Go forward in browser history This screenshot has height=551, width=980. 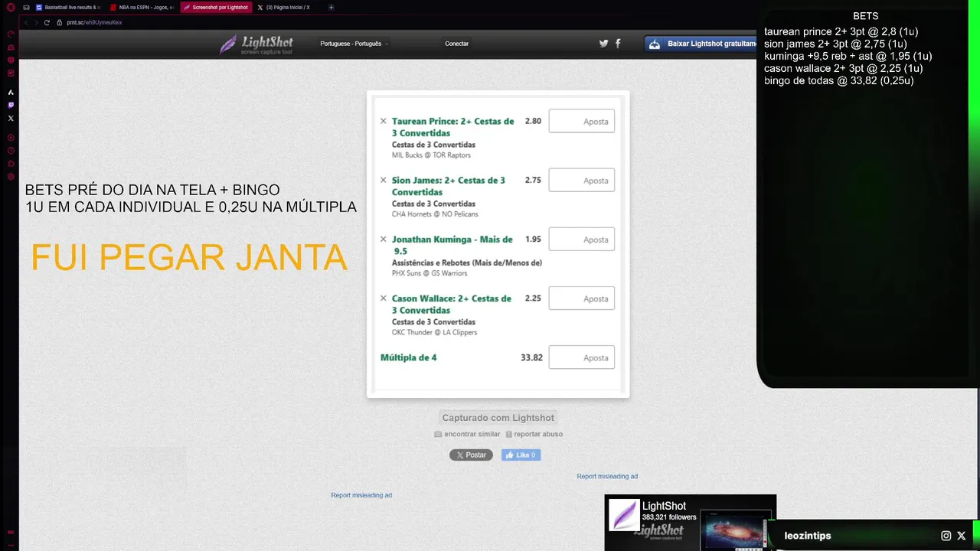pyautogui.click(x=35, y=22)
